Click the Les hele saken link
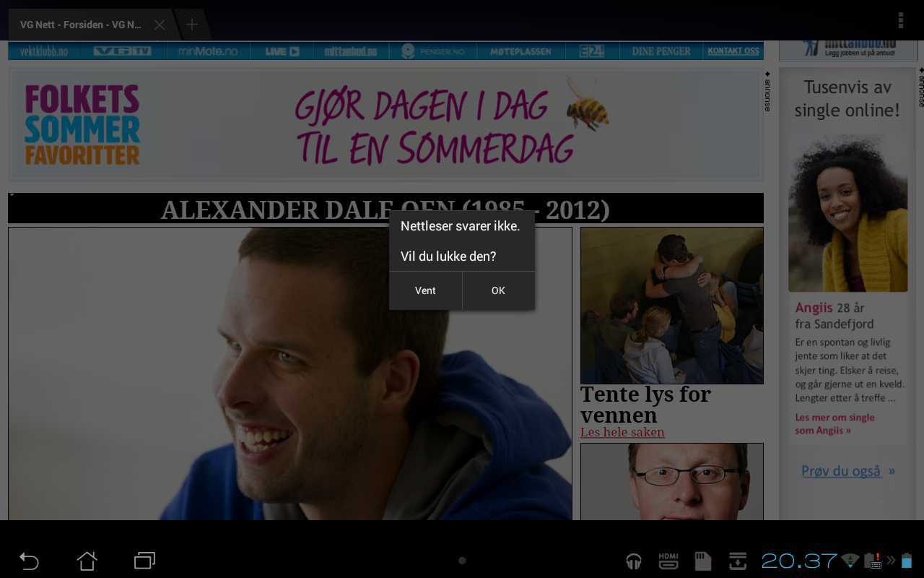 pyautogui.click(x=622, y=432)
